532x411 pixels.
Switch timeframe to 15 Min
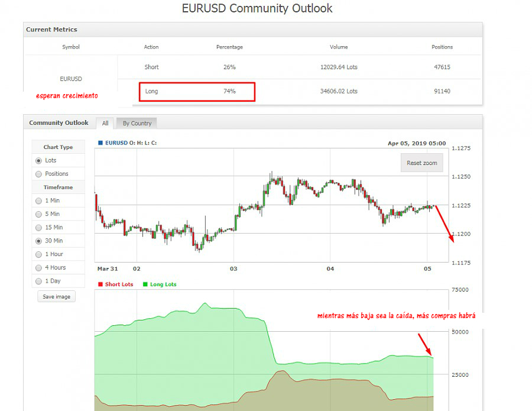pyautogui.click(x=39, y=228)
